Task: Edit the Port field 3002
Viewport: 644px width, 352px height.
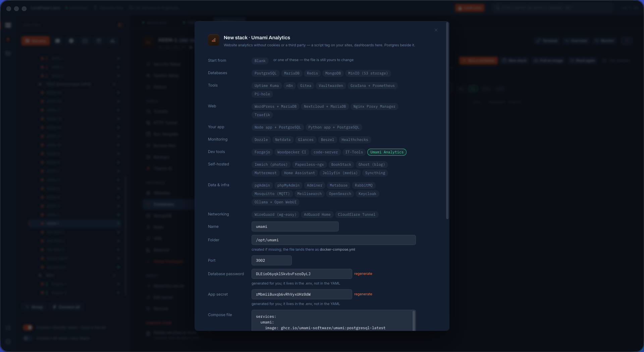Action: (272, 260)
